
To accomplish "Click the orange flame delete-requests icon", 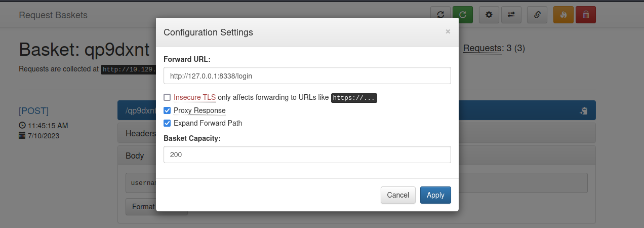I will click(563, 15).
